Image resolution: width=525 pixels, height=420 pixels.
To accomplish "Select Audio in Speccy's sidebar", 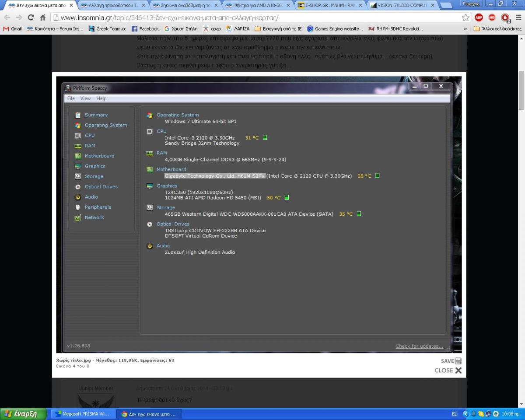I will 91,197.
